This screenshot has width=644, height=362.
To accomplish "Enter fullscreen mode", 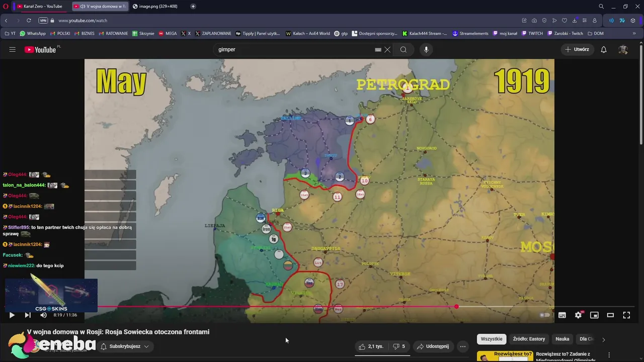I will pos(626,315).
